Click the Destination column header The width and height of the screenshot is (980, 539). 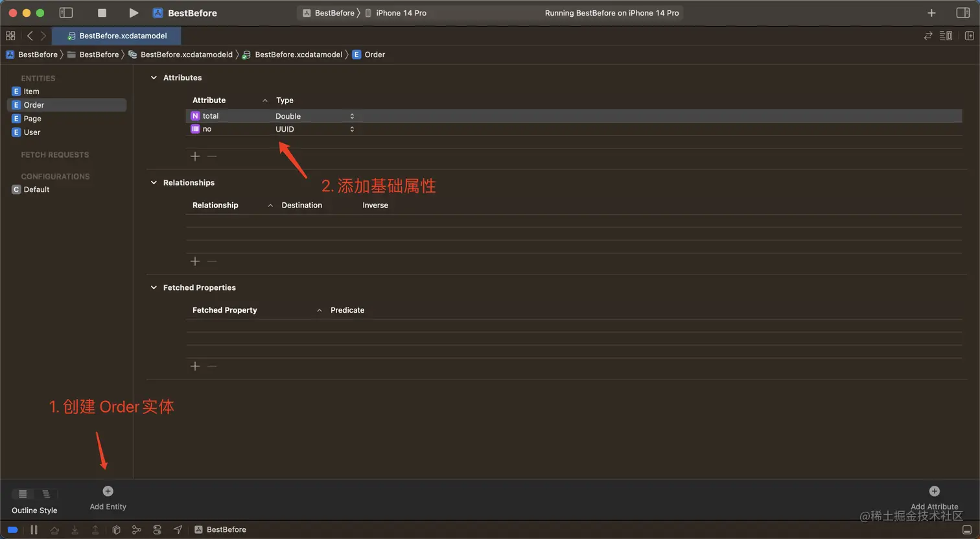pyautogui.click(x=301, y=206)
